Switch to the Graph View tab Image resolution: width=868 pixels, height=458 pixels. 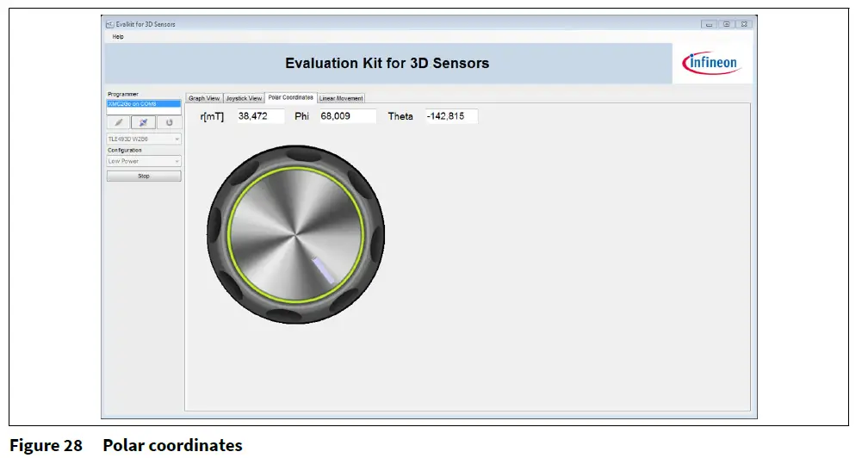[204, 98]
